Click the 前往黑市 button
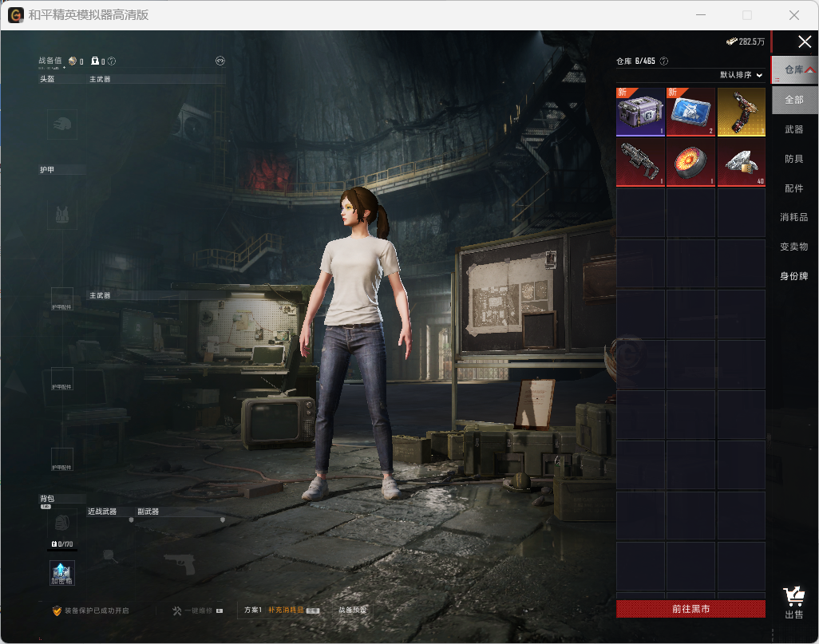819x644 pixels. point(690,609)
